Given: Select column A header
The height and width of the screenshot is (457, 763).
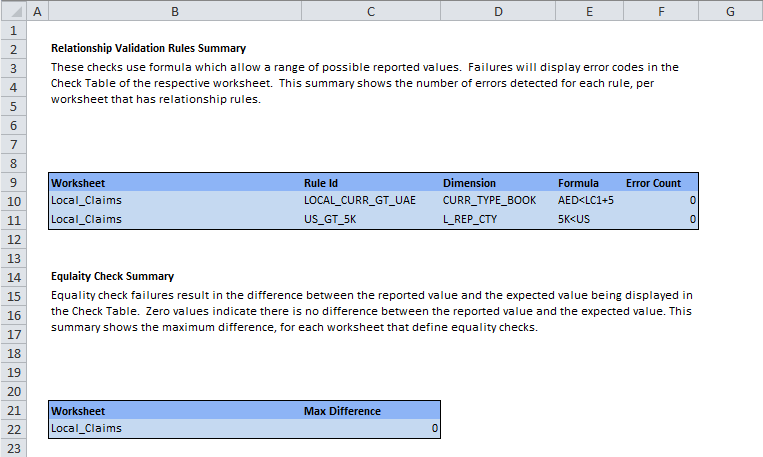Looking at the screenshot, I should [37, 11].
